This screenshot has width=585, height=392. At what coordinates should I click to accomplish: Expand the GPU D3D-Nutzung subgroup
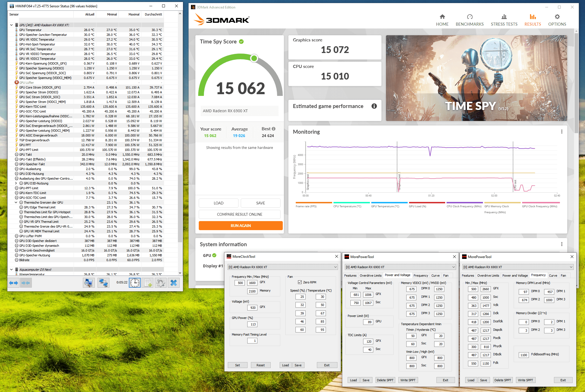(16, 183)
